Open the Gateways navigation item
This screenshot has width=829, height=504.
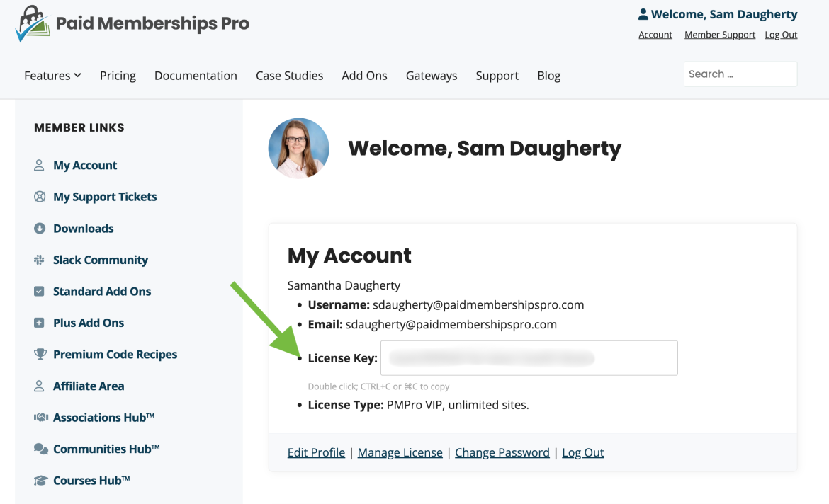432,75
